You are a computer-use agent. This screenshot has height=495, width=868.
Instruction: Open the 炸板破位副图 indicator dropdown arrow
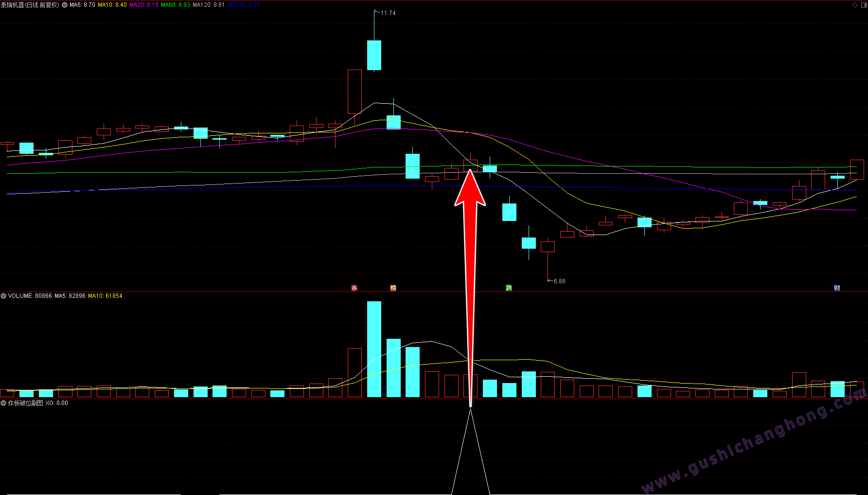coord(3,403)
